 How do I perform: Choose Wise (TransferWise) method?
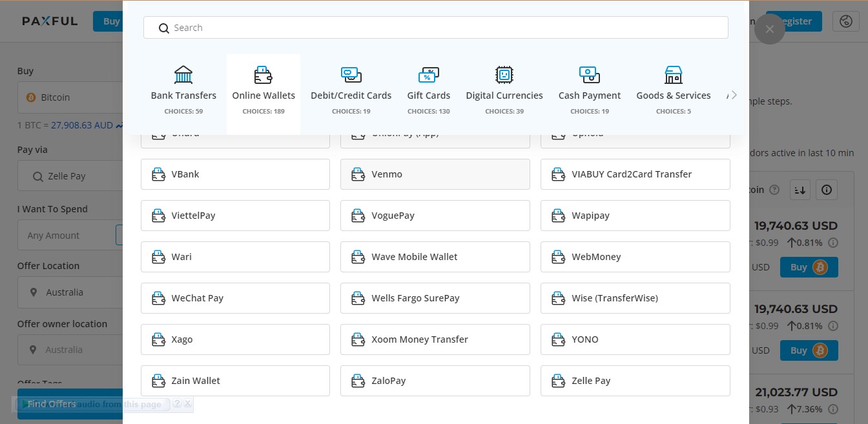point(635,298)
